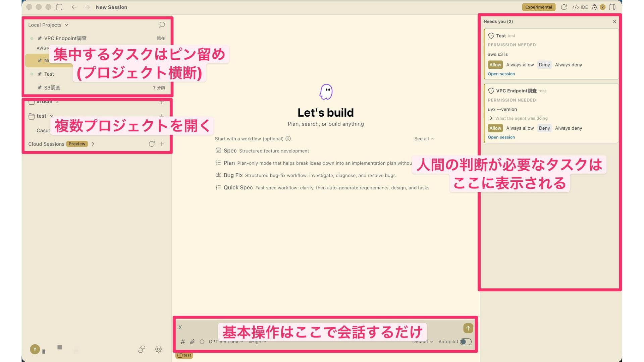The width and height of the screenshot is (644, 362).
Task: Collapse workflows with See all
Action: (x=424, y=139)
